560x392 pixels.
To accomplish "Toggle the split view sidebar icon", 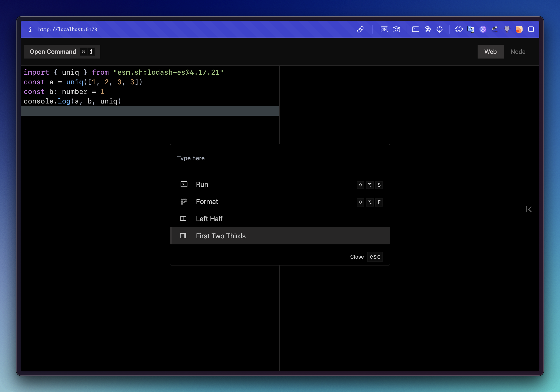I will (x=531, y=29).
